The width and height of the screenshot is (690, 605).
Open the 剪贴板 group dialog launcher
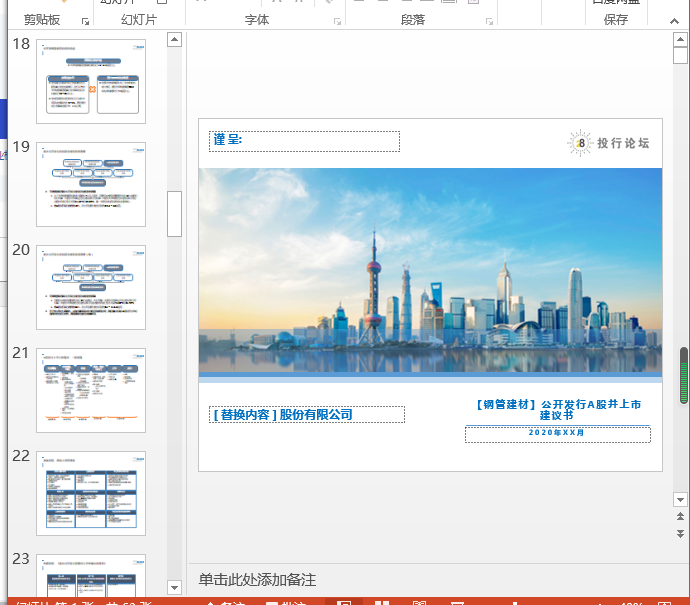pos(85,21)
